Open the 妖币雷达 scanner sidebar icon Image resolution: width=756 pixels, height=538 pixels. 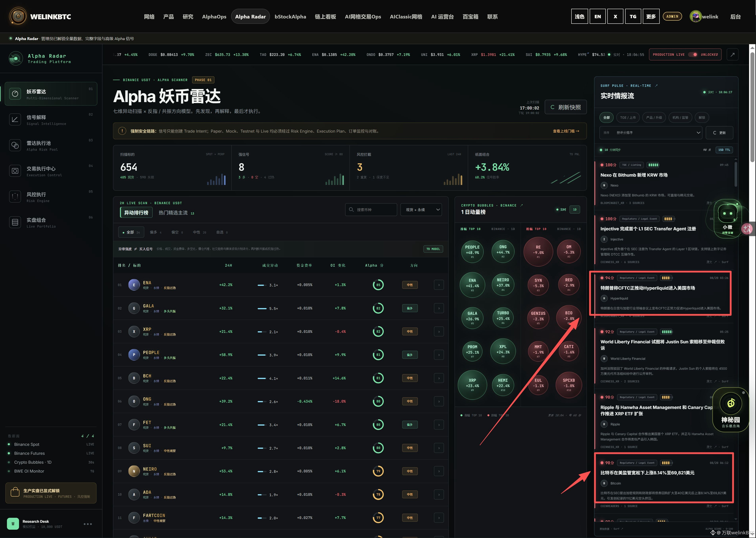15,94
